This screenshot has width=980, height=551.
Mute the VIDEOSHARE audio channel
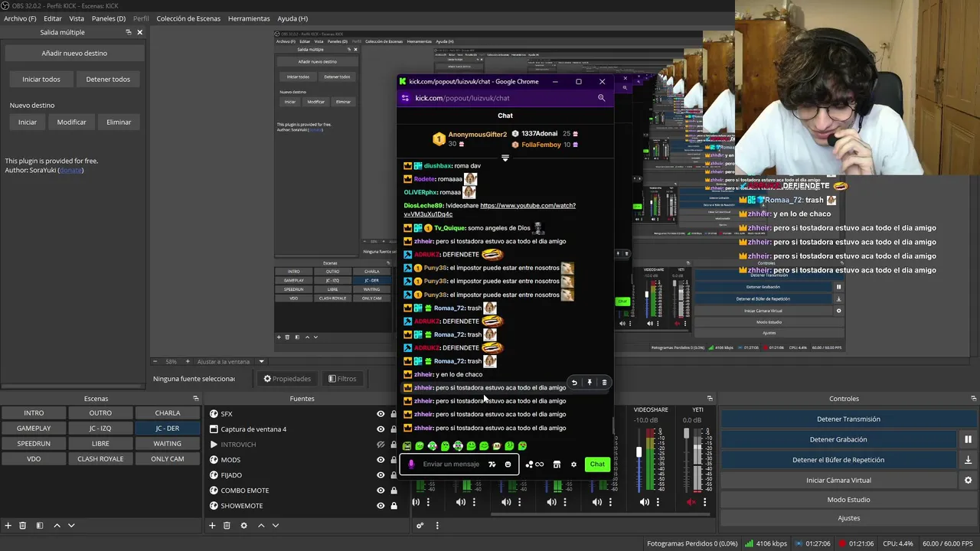(x=645, y=502)
